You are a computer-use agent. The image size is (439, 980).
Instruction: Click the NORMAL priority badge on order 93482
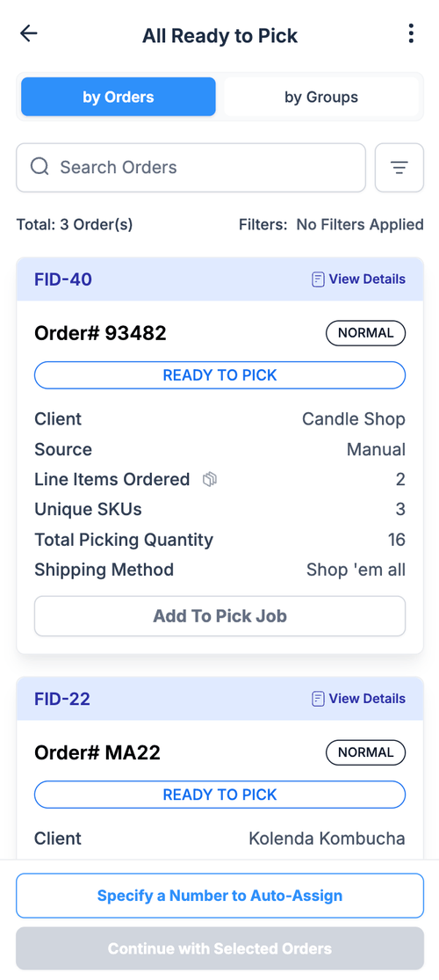click(366, 333)
